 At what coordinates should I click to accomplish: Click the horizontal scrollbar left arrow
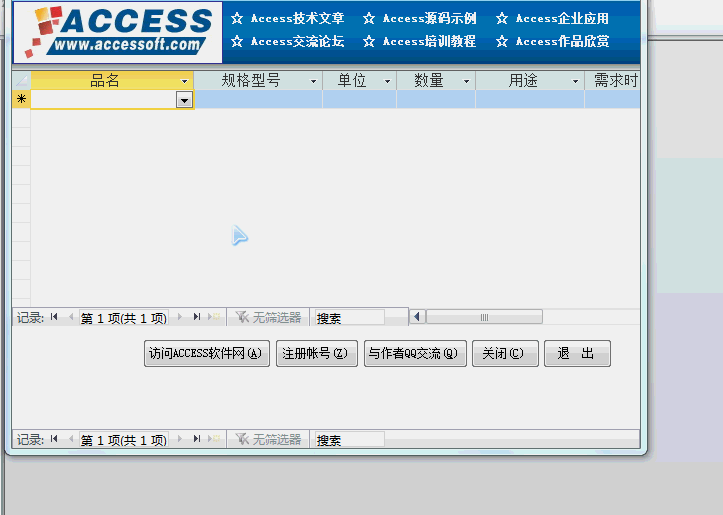[417, 317]
